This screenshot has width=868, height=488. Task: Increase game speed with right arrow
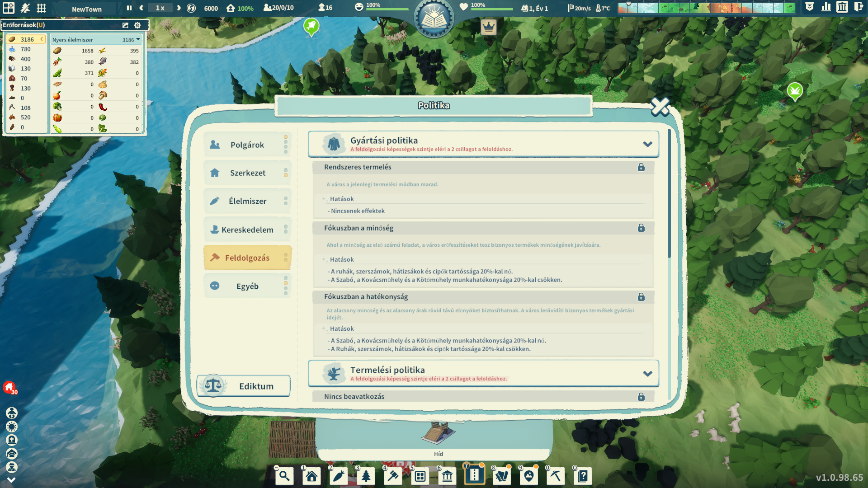coord(179,8)
